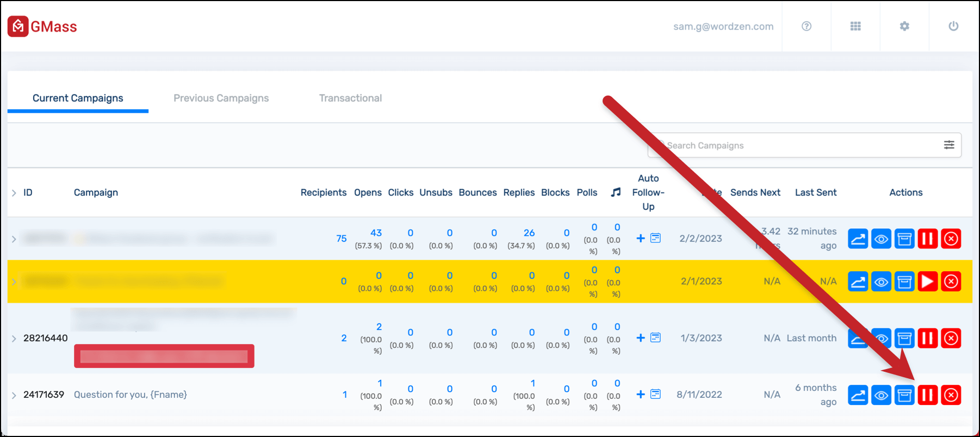
Task: Toggle eye view for campaign 24171639
Action: point(881,395)
